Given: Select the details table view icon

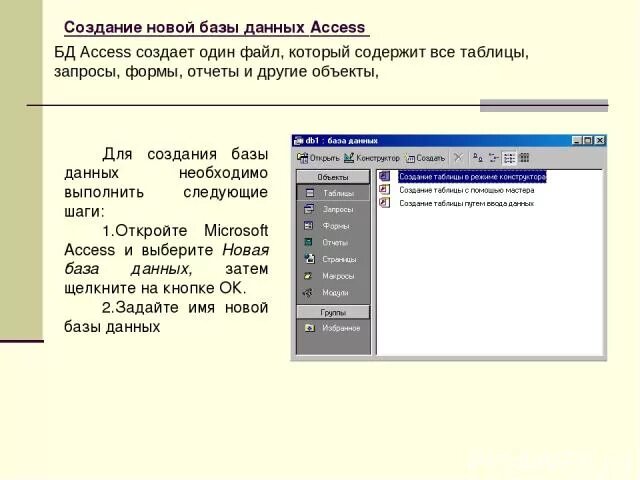Looking at the screenshot, I should tap(524, 158).
